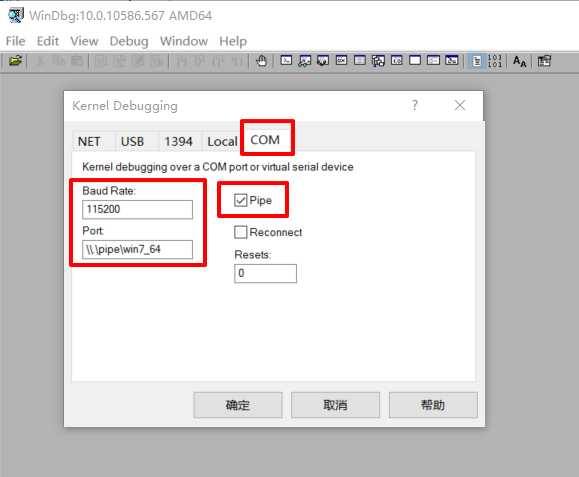Click the Options toolbar icon
Image resolution: width=579 pixels, height=477 pixels.
tap(544, 61)
